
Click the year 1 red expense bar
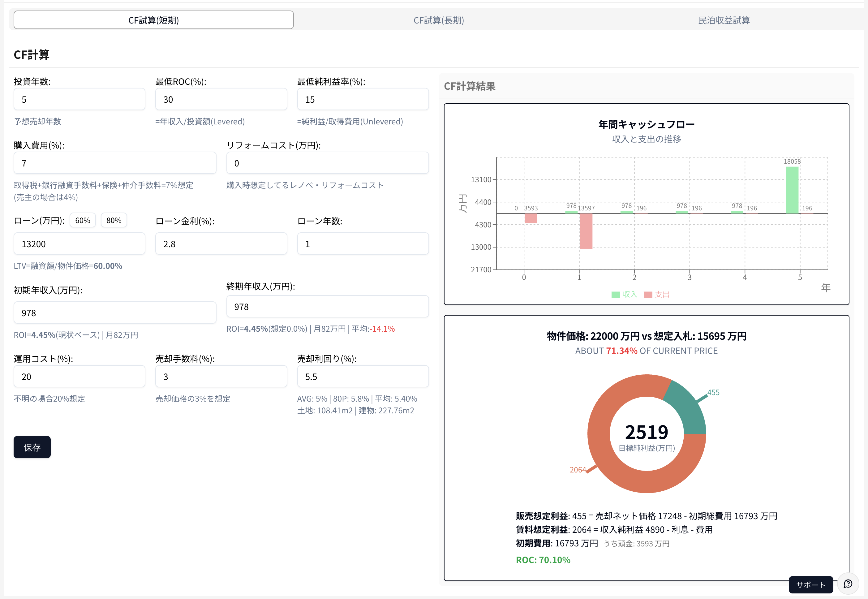tap(586, 231)
